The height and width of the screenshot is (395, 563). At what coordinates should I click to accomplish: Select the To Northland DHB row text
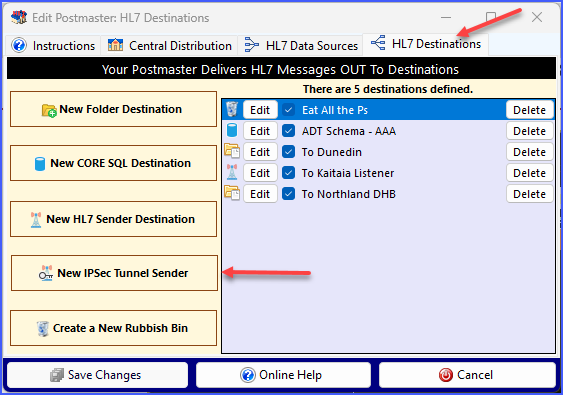click(x=348, y=194)
